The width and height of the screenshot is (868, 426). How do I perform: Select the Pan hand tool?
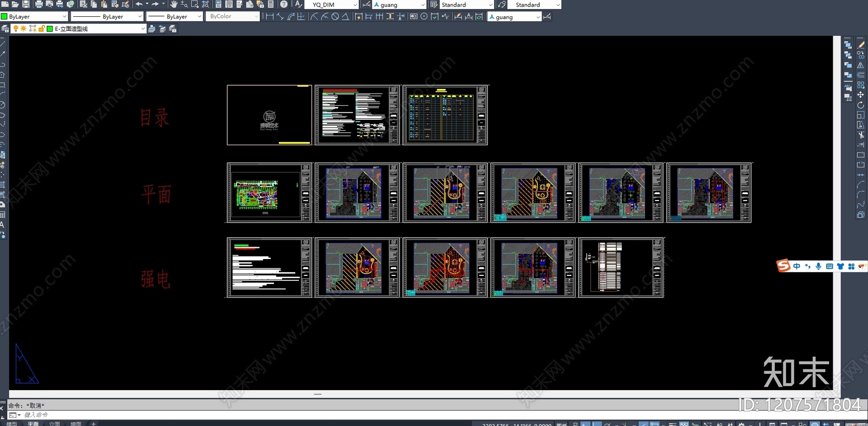pyautogui.click(x=174, y=4)
